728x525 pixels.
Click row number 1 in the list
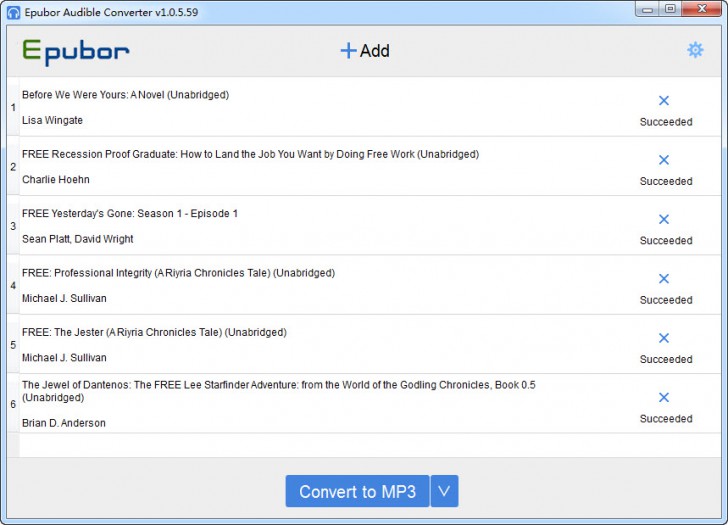(13, 107)
